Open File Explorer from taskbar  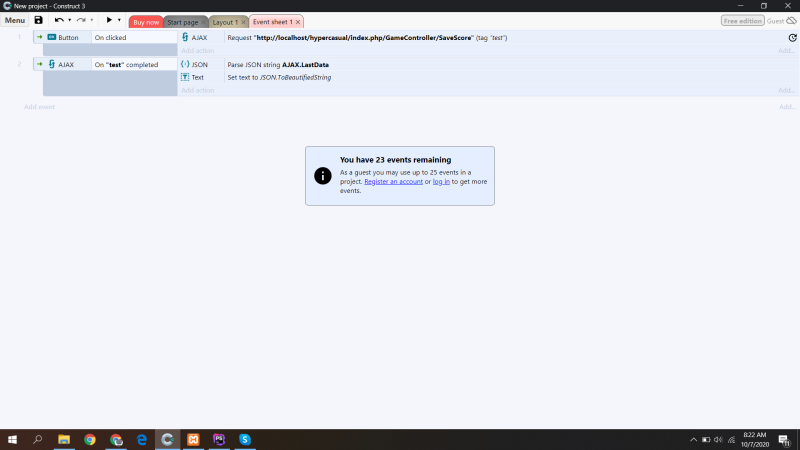pyautogui.click(x=64, y=439)
